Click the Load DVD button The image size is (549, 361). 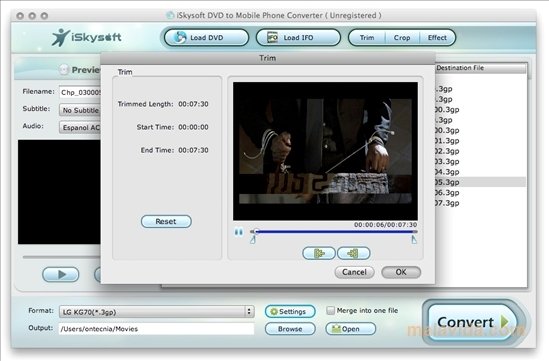[x=206, y=37]
